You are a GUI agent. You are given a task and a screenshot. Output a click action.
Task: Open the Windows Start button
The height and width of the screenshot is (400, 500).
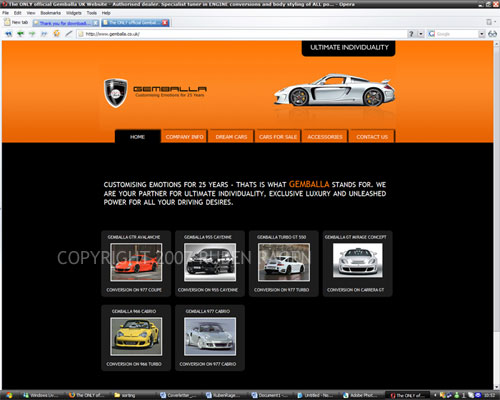[9, 395]
